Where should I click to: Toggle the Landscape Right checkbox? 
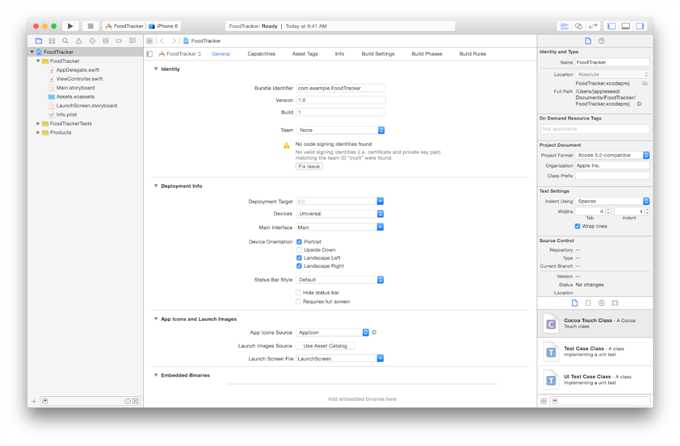(299, 266)
